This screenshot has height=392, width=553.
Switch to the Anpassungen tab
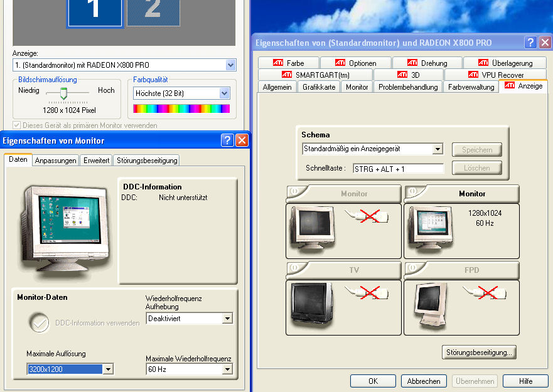[56, 161]
